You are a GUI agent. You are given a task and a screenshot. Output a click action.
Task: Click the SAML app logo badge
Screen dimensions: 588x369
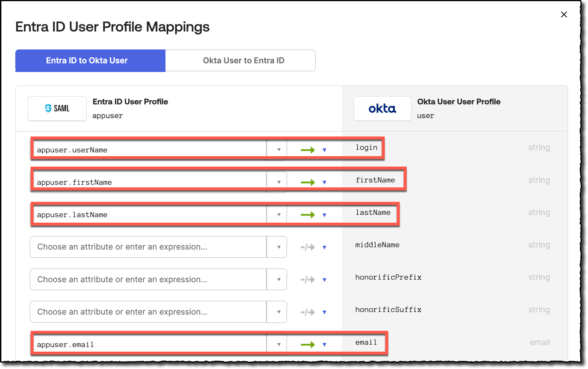coord(57,108)
